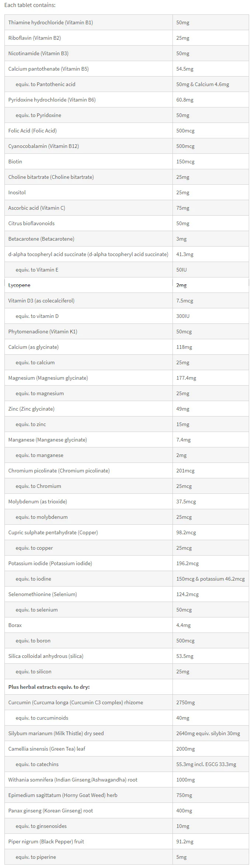This screenshot has width=251, height=868.
Task: Click the Borax ingredient cell
Action: pos(88,625)
